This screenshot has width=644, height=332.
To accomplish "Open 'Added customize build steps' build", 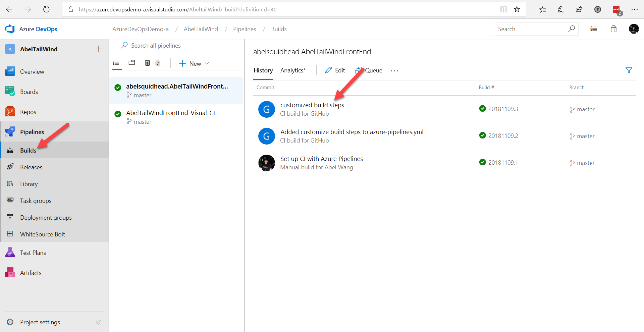I will (352, 132).
